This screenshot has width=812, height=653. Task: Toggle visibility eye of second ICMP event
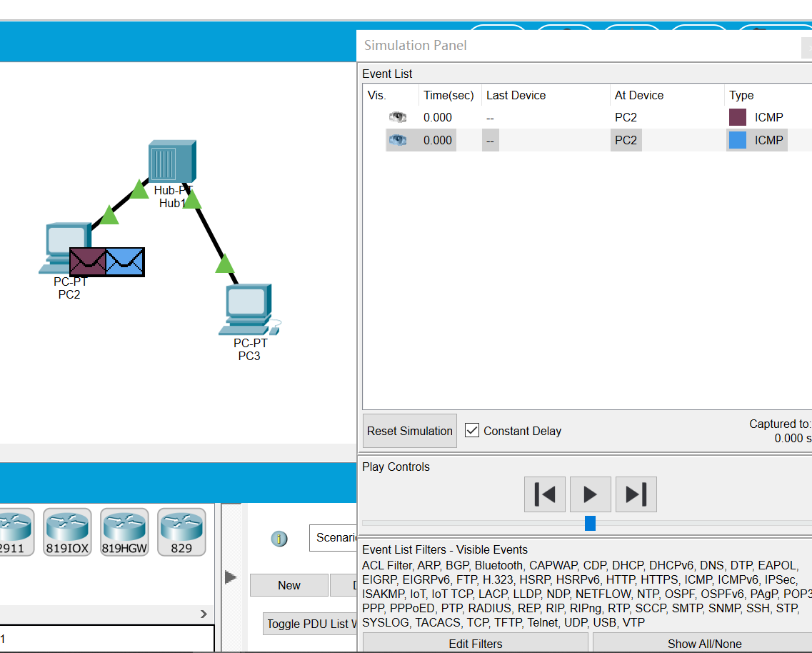[x=398, y=140]
